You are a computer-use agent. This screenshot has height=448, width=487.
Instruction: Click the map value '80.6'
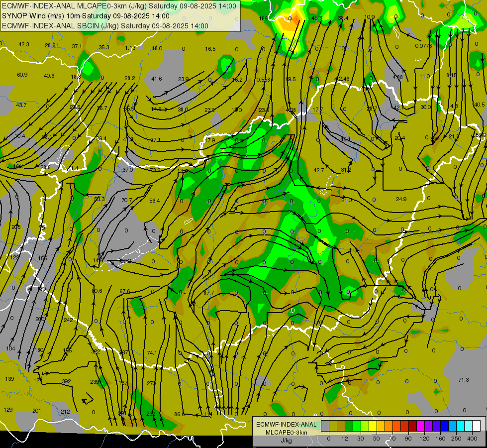[x=97, y=291]
